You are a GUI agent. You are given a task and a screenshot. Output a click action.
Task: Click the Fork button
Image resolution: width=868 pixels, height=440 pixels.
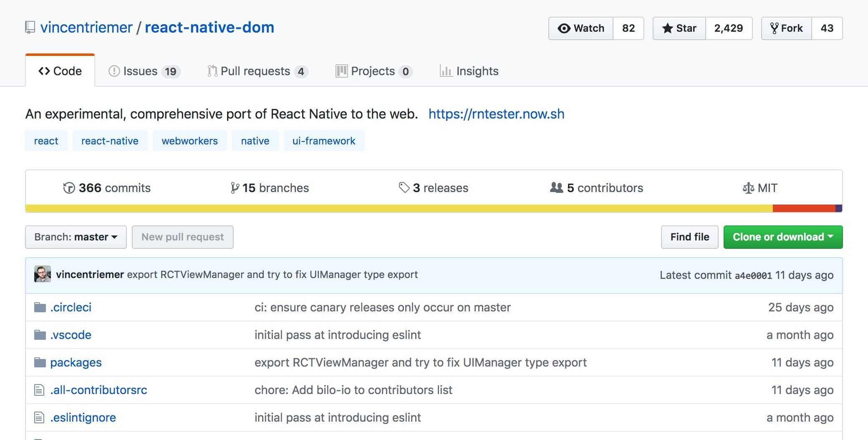tap(787, 28)
